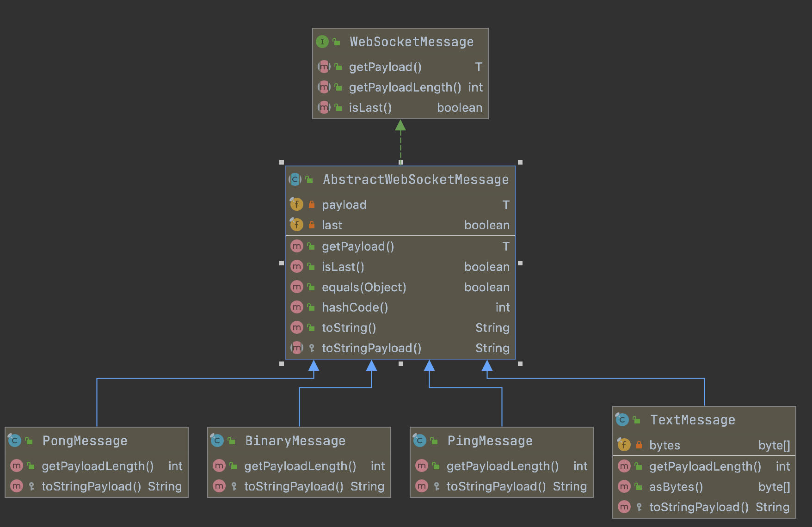
Task: Click the method icon for AbstractWebSocketMessage isLast()
Action: click(297, 267)
